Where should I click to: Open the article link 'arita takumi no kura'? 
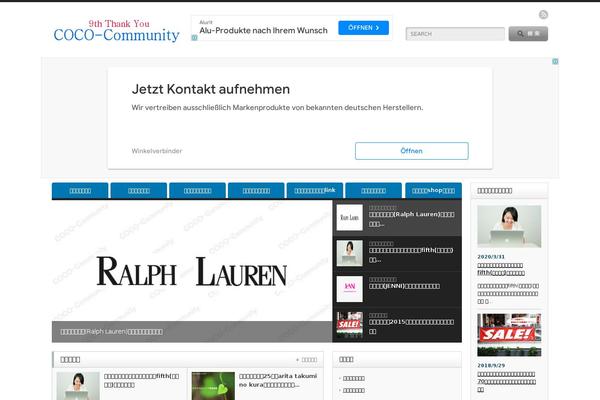coord(278,380)
